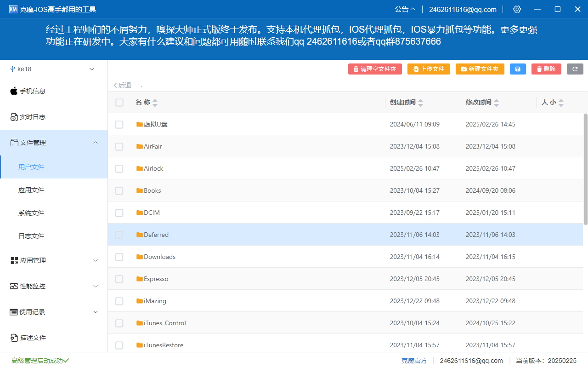The image size is (588, 368).
Task: Click the 描述文件 document icon
Action: tap(14, 338)
